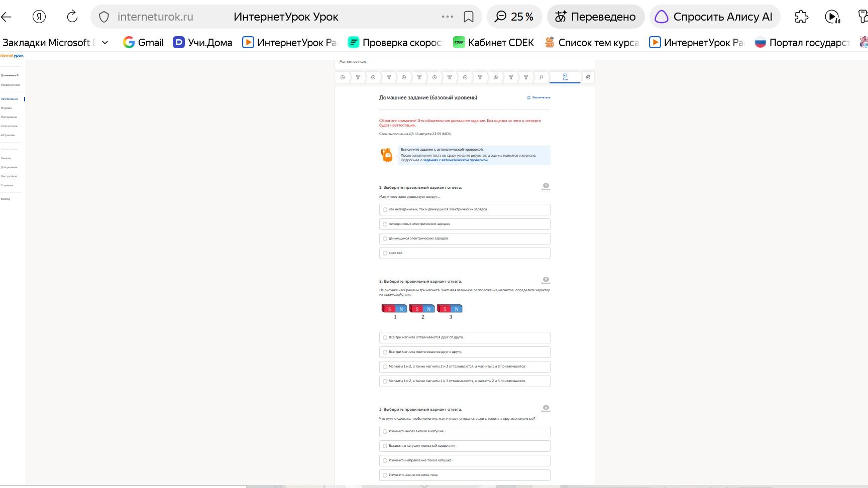This screenshot has height=488, width=868.
Task: Bookmark this page using the bookmark icon
Action: [469, 17]
